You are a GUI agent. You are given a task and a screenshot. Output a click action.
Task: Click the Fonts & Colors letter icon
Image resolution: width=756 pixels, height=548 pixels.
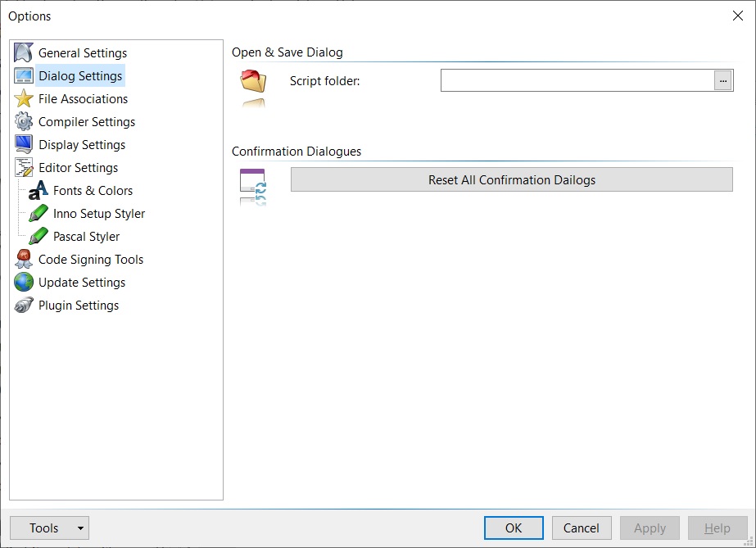(38, 190)
